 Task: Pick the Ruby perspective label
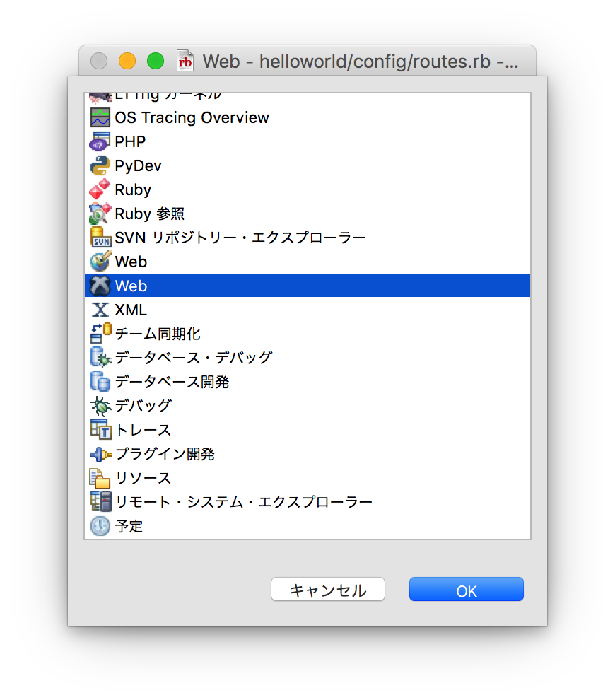pyautogui.click(x=133, y=189)
